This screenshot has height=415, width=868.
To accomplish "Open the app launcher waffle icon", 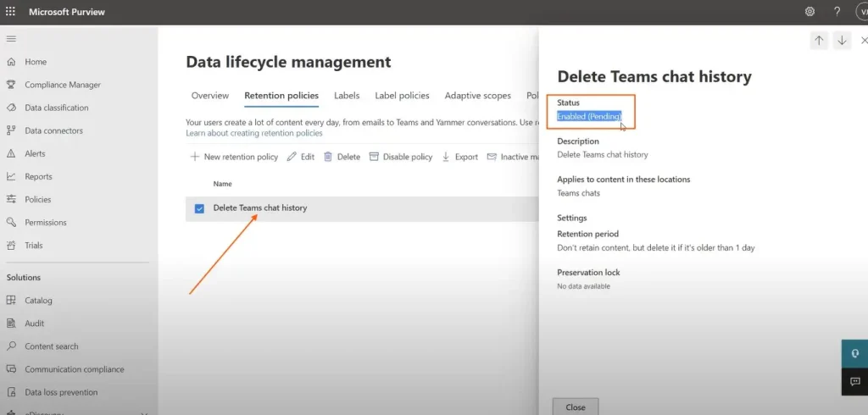I will (10, 12).
